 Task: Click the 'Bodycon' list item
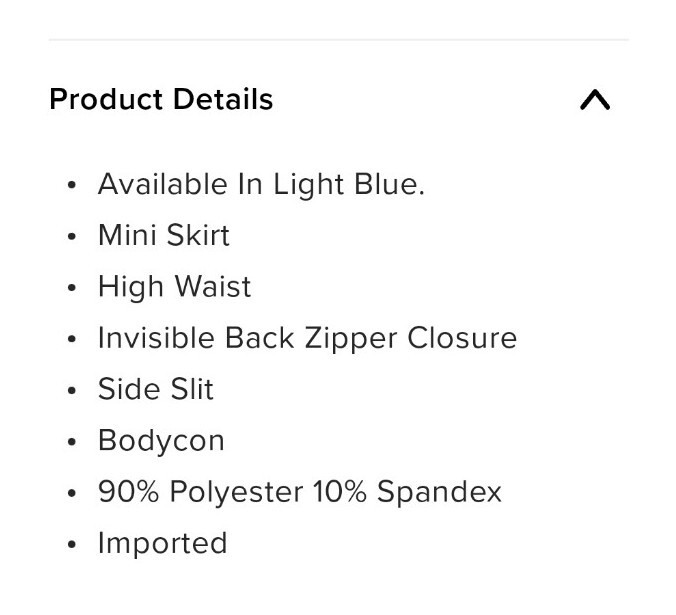(x=161, y=441)
